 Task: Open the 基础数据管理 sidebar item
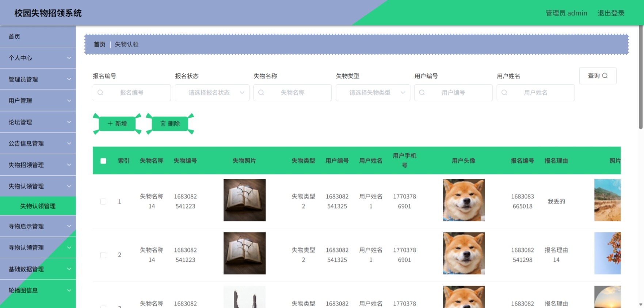pyautogui.click(x=38, y=269)
